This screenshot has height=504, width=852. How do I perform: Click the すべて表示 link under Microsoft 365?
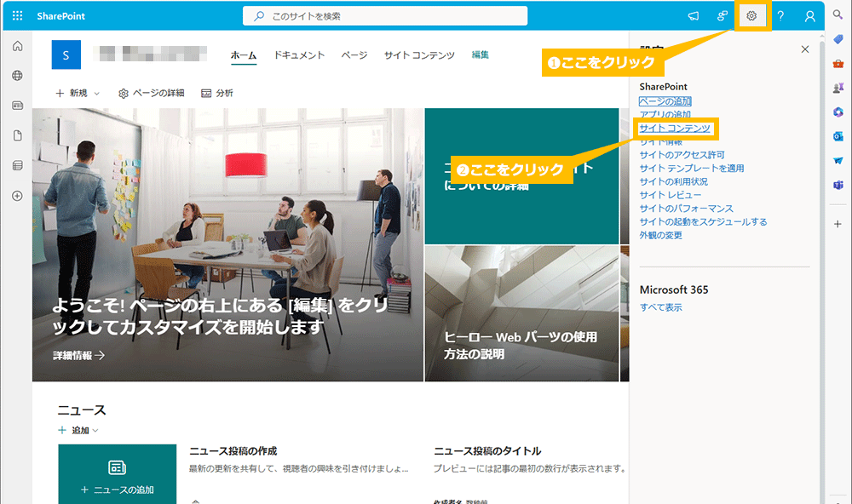click(660, 307)
